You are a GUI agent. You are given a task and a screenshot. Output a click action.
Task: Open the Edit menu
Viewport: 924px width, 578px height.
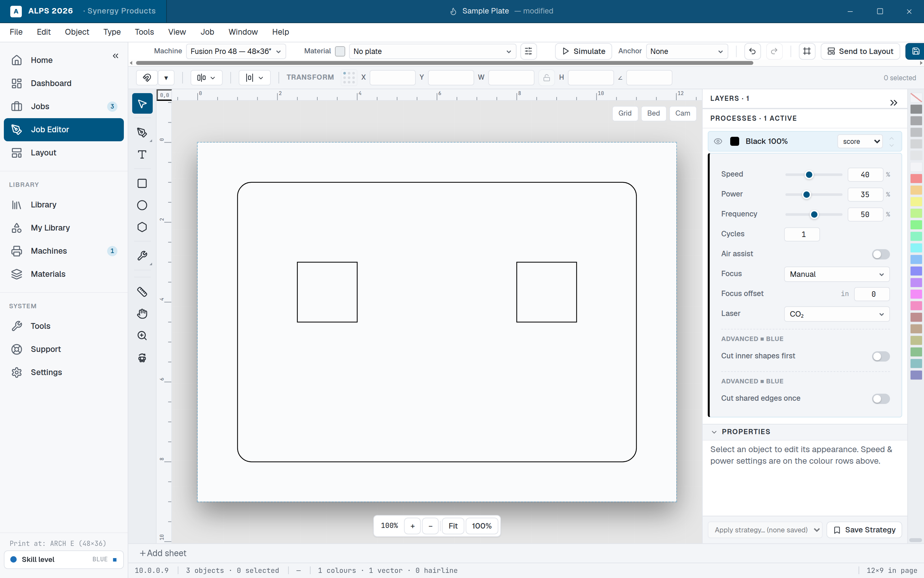tap(44, 32)
